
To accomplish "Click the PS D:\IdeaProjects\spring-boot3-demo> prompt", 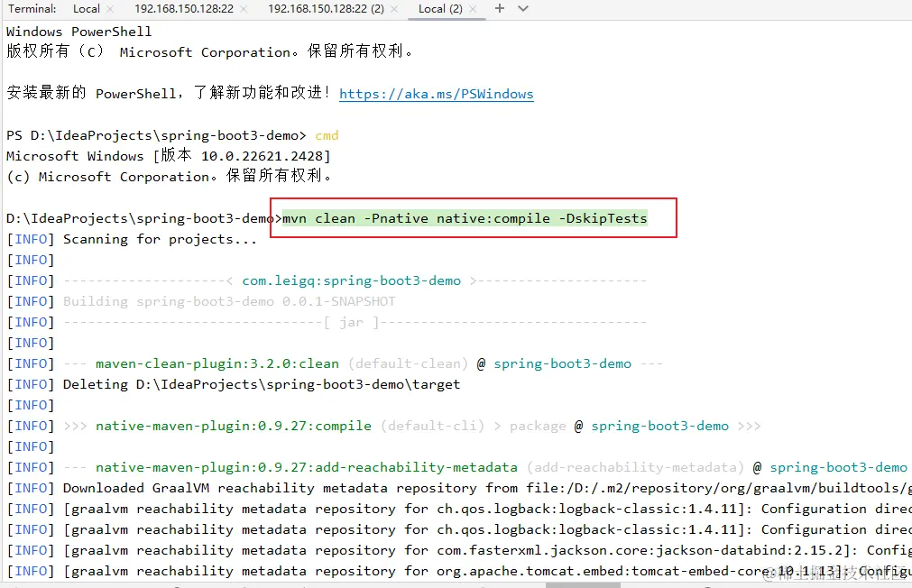I will (x=156, y=135).
